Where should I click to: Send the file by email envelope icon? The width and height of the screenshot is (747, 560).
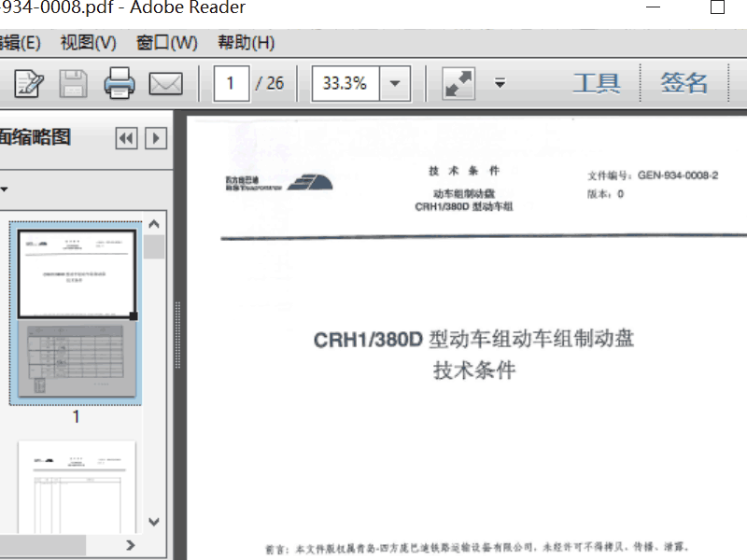166,84
